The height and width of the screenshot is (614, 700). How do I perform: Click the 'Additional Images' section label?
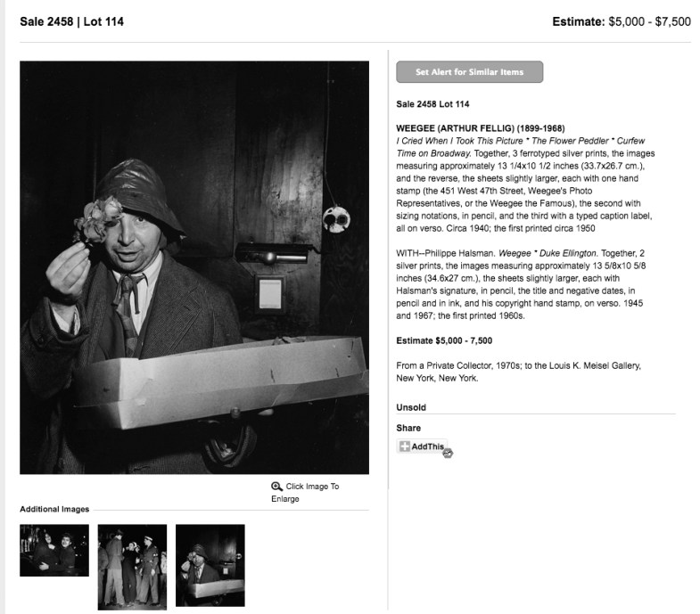coord(54,509)
